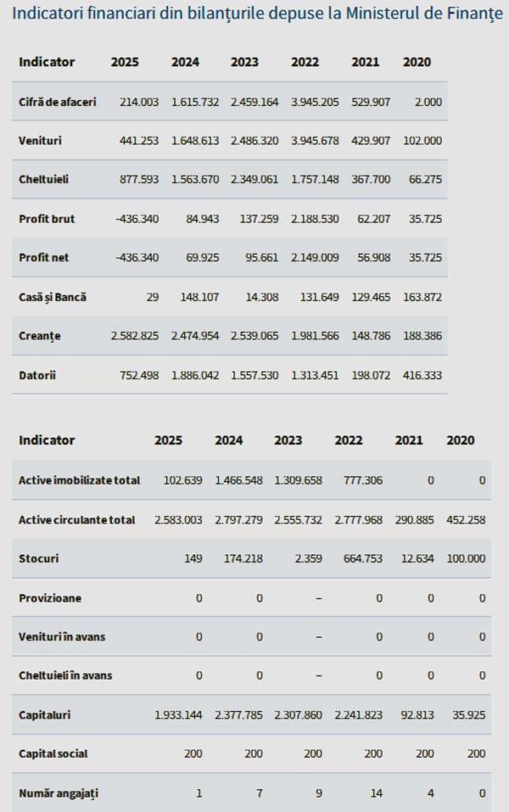Image resolution: width=509 pixels, height=812 pixels.
Task: Select Creanțe value 2.582.825
Action: pos(135,336)
